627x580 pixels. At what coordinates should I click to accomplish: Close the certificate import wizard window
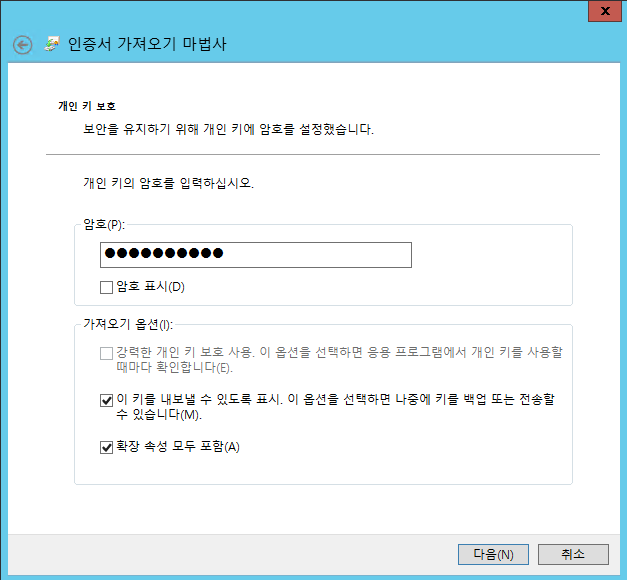(x=605, y=11)
